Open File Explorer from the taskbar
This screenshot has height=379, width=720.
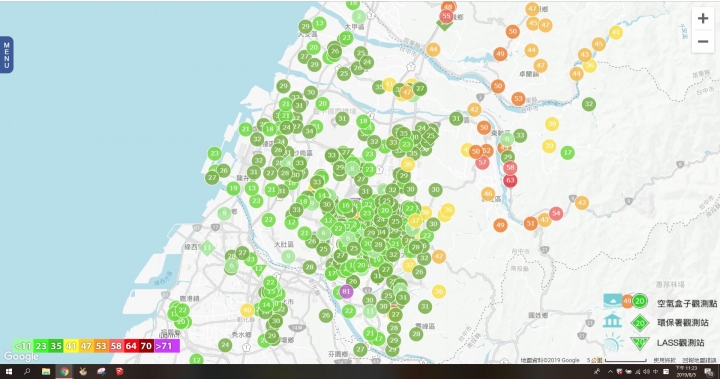(x=46, y=372)
